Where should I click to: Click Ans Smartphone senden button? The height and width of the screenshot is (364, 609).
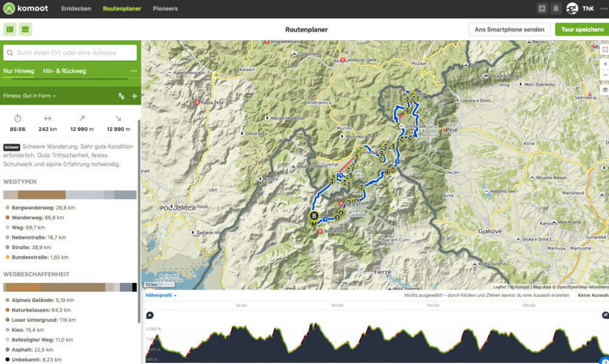[x=509, y=29]
